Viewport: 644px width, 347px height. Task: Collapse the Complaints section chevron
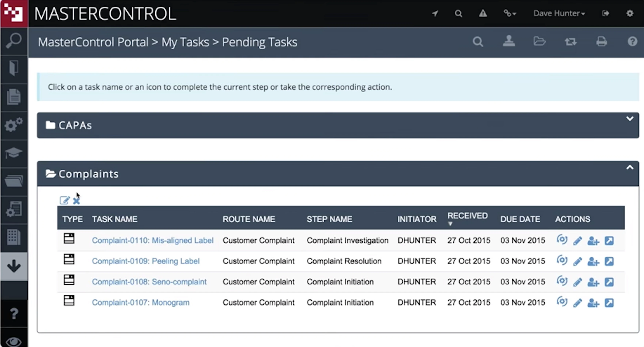click(630, 167)
